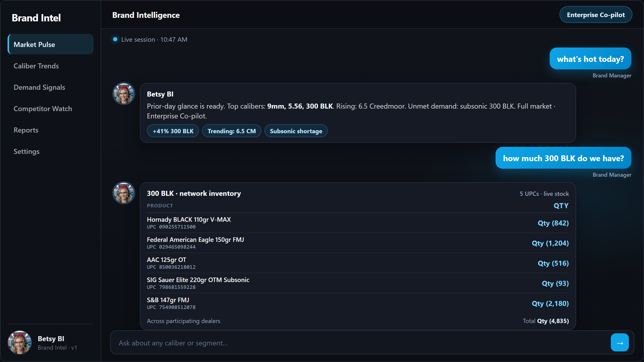Click the Brand Intelligence page title
Image resolution: width=644 pixels, height=362 pixels.
(x=146, y=15)
